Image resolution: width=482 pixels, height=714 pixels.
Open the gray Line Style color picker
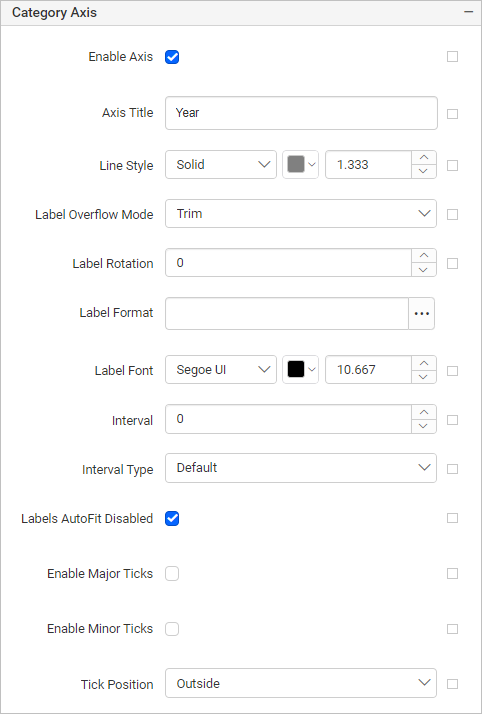coord(300,164)
